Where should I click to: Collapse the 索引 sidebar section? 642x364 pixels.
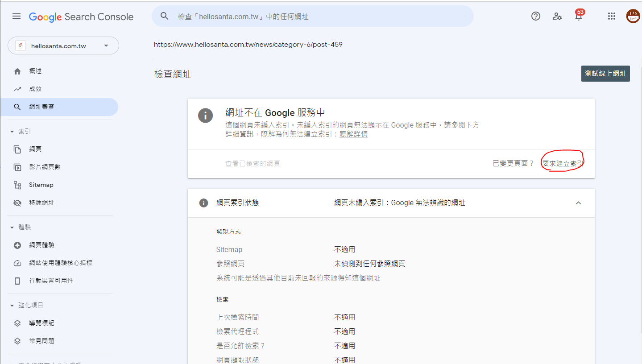12,132
